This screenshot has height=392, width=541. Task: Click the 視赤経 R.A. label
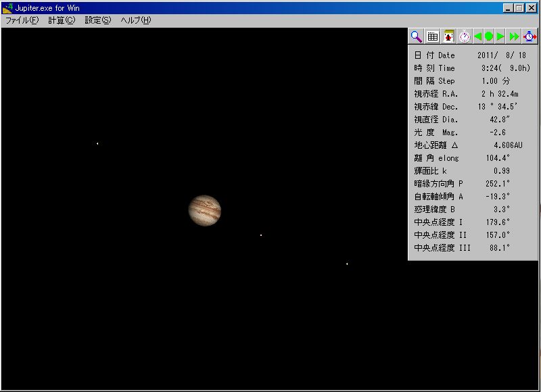pyautogui.click(x=436, y=94)
